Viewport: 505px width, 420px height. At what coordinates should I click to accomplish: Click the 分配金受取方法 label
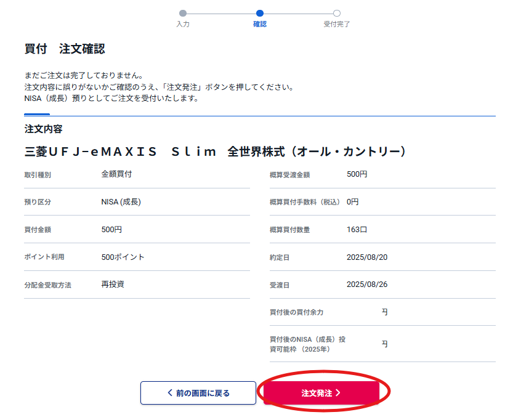[48, 285]
